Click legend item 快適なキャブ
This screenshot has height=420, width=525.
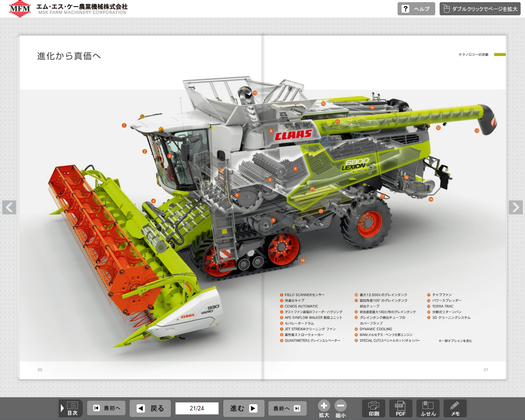[292, 301]
